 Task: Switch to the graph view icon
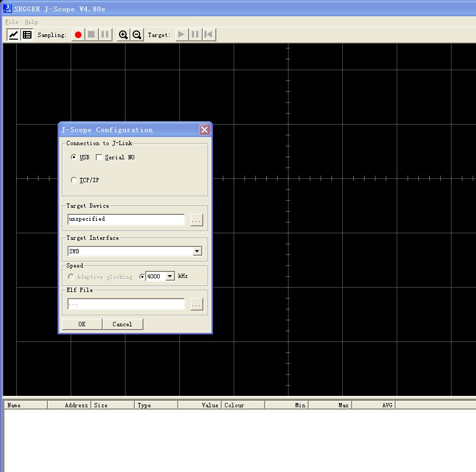click(x=14, y=35)
